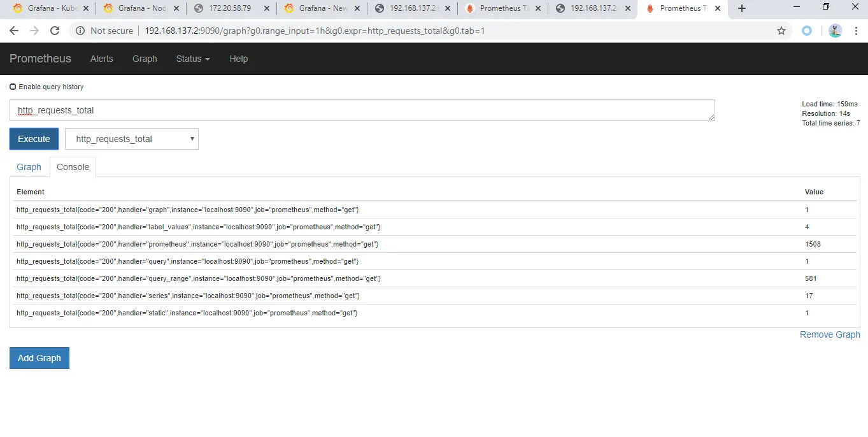Click the value 4
The image size is (868, 437).
pyautogui.click(x=807, y=227)
